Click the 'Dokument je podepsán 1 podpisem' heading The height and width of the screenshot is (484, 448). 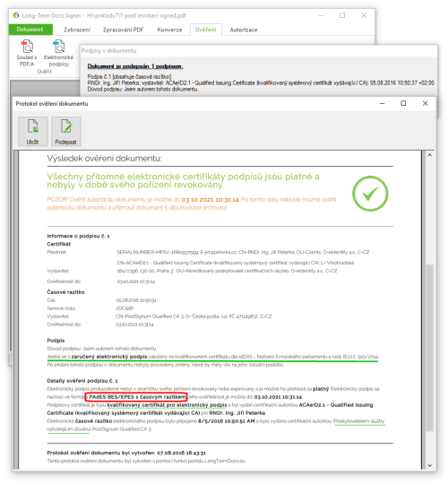point(135,66)
